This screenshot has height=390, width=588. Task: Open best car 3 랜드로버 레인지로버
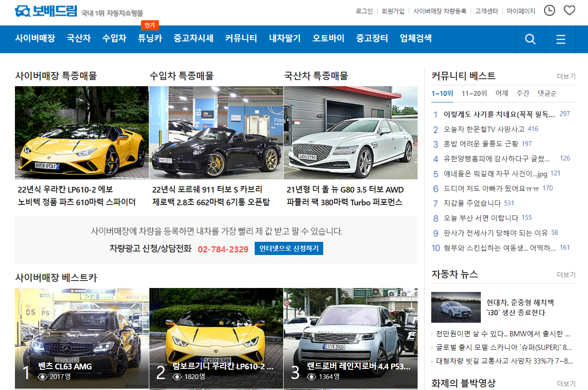[x=350, y=339]
